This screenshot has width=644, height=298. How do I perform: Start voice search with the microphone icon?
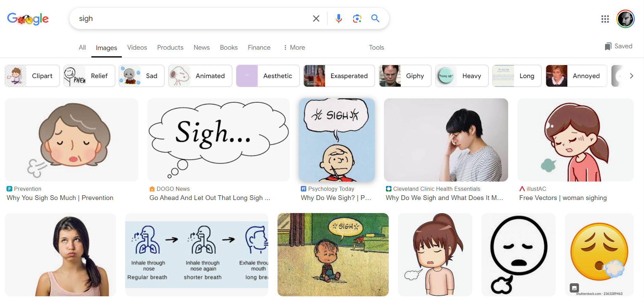tap(338, 18)
